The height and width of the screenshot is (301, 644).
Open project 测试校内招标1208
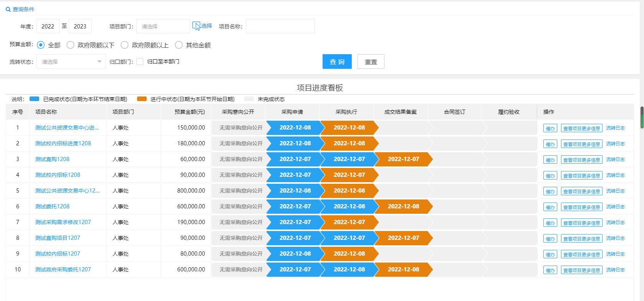(x=58, y=175)
